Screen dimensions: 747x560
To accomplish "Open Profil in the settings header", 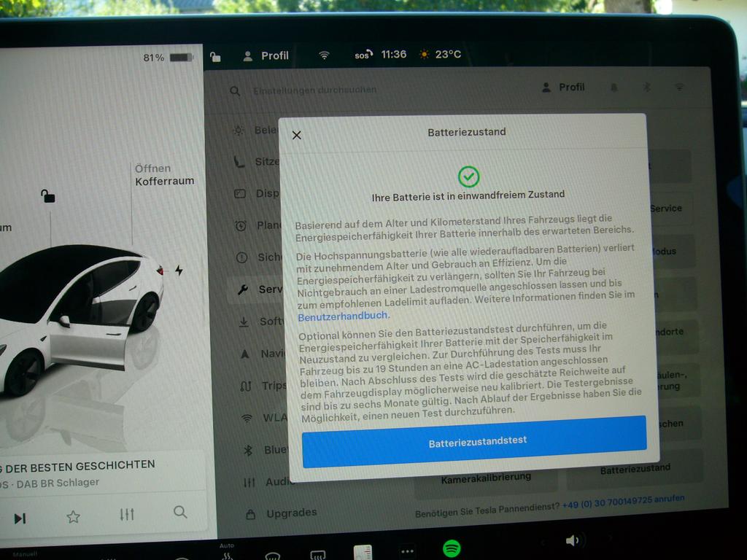I will point(563,87).
